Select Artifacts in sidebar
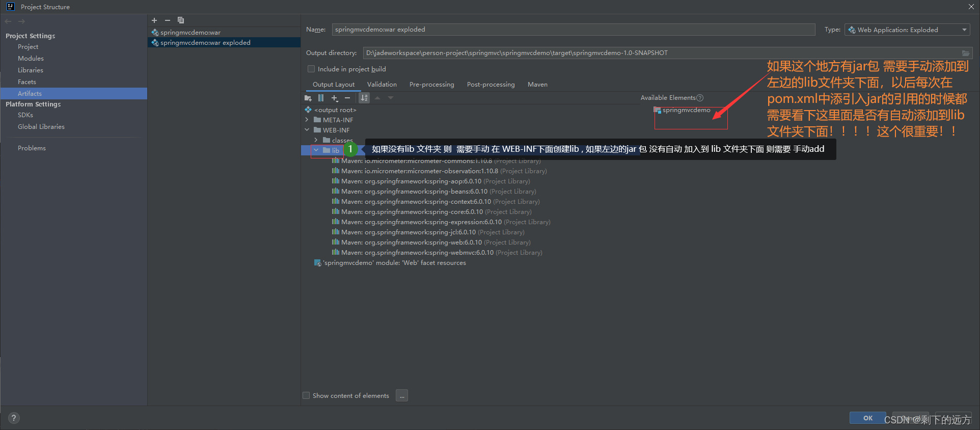This screenshot has width=980, height=430. [x=74, y=94]
